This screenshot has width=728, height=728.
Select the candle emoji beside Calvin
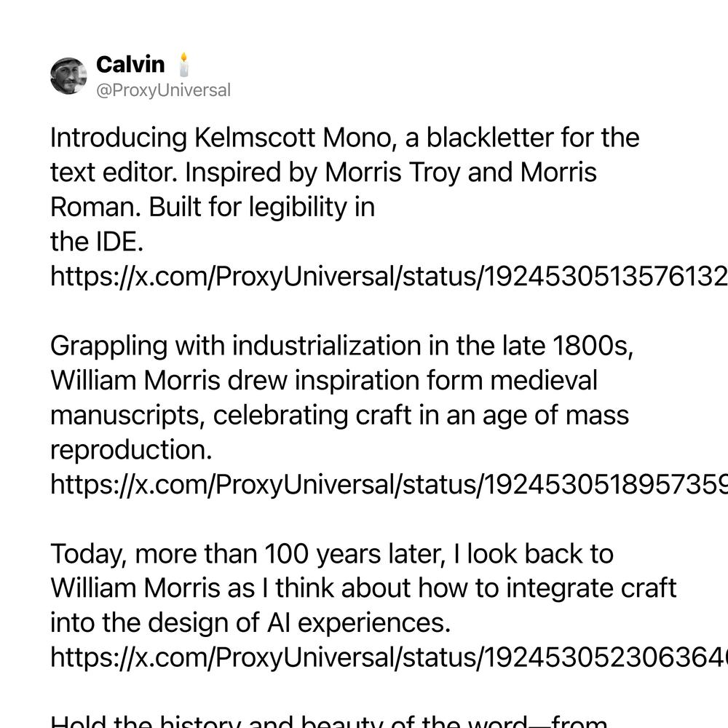184,65
